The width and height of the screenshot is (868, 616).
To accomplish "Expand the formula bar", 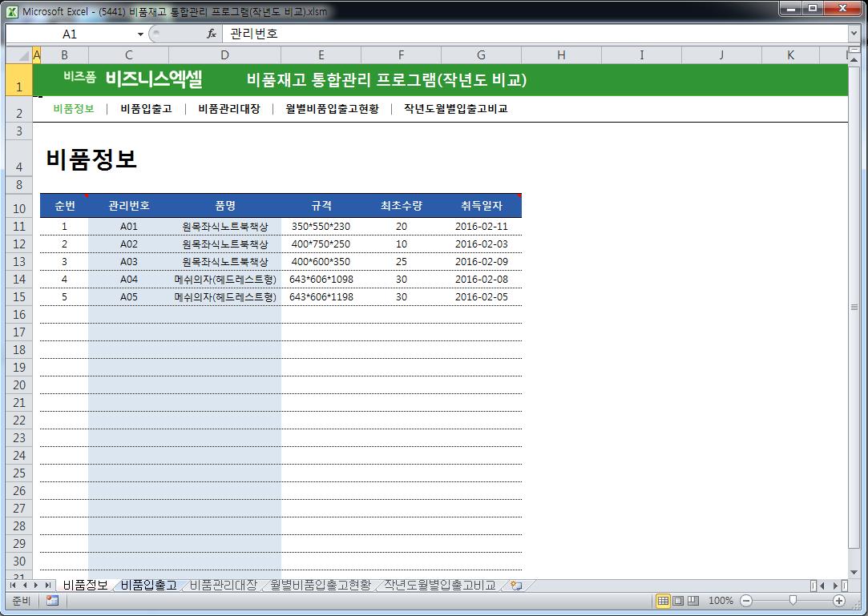I will [x=854, y=34].
